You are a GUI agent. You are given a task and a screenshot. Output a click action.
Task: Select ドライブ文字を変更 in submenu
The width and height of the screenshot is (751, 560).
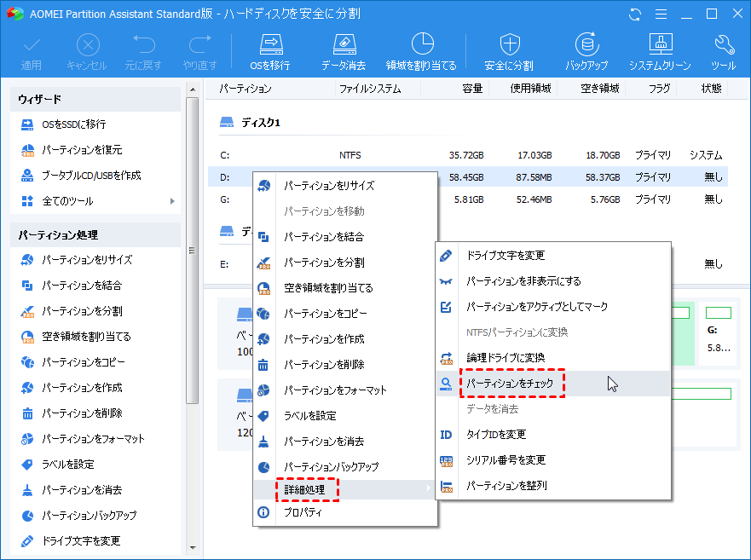[553, 256]
